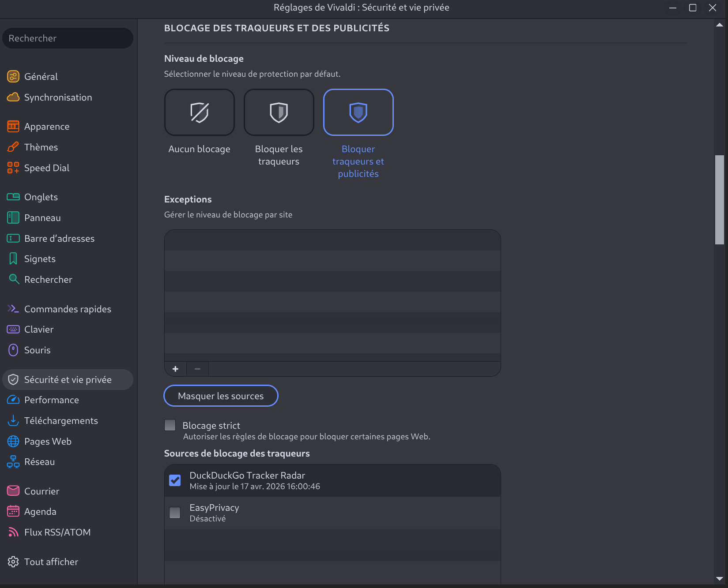Collapse sources with Masquer les sources
The height and width of the screenshot is (588, 728).
221,396
